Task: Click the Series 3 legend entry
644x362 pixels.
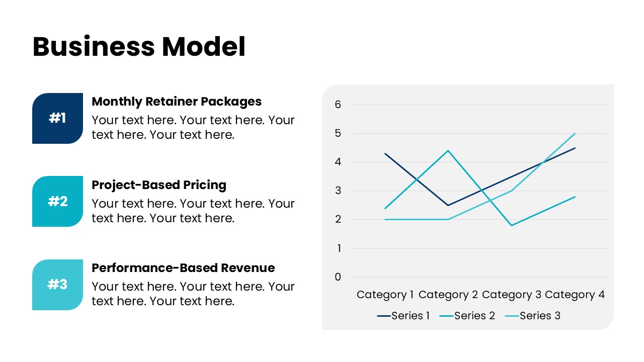Action: pyautogui.click(x=533, y=316)
